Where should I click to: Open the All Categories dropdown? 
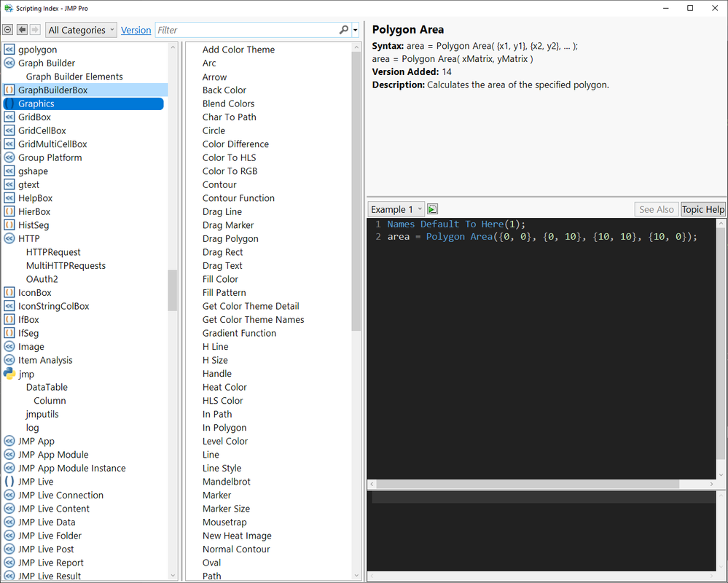click(x=80, y=29)
